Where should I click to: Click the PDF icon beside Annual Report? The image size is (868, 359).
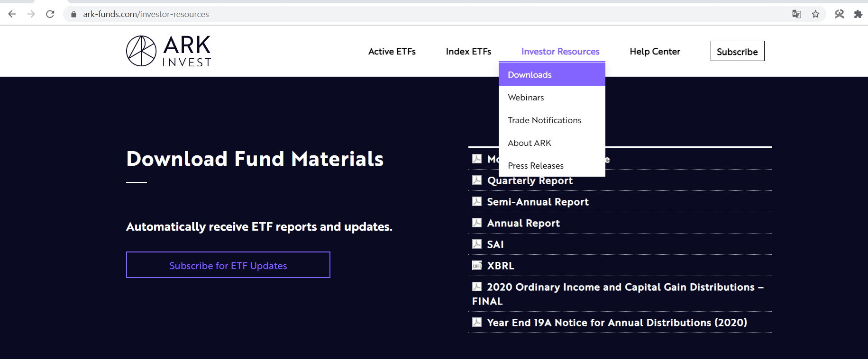tap(477, 223)
